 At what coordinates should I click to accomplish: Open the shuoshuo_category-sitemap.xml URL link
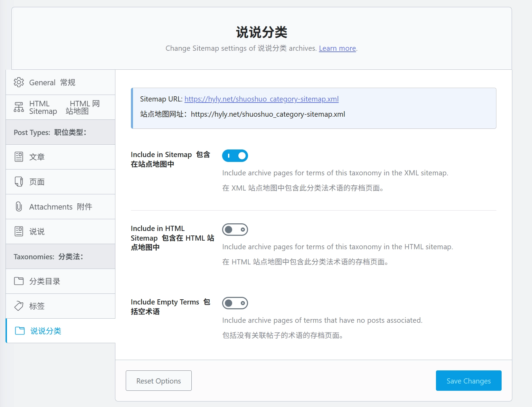[262, 99]
